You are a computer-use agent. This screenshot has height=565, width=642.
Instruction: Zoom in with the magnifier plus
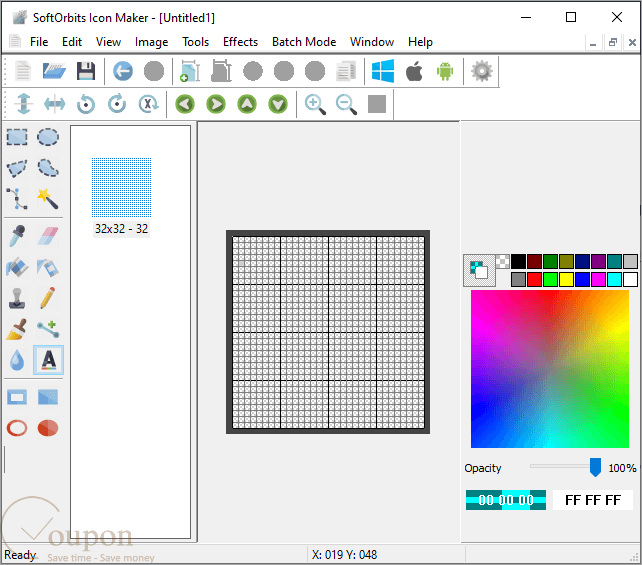tap(315, 104)
